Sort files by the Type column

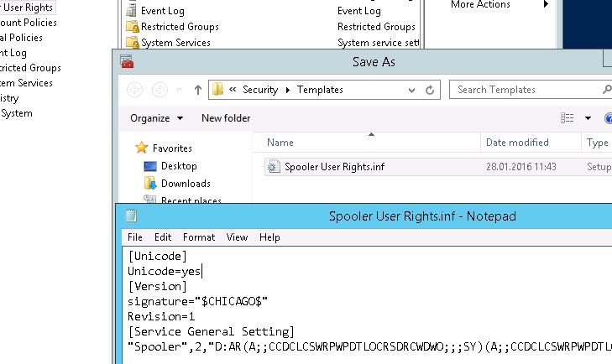[x=597, y=143]
